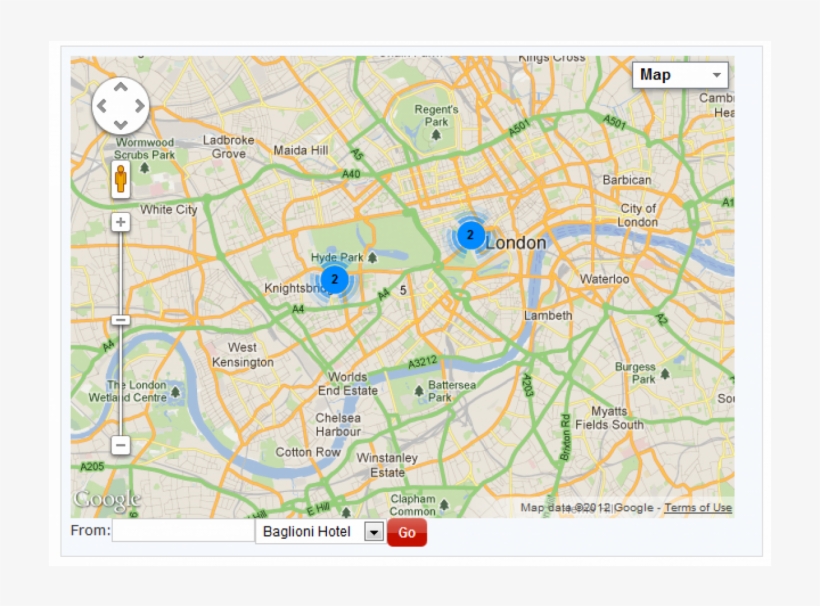Image resolution: width=820 pixels, height=606 pixels.
Task: Open the Terms of Use link
Action: 694,507
